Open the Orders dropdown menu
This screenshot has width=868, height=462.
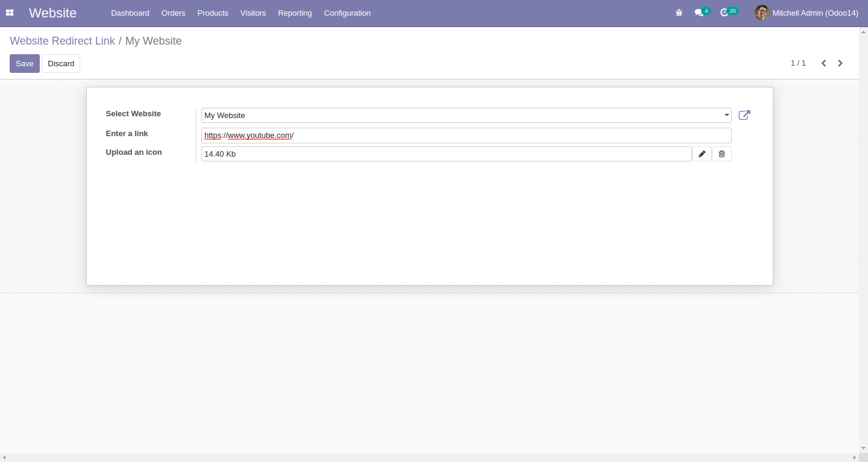(x=173, y=13)
